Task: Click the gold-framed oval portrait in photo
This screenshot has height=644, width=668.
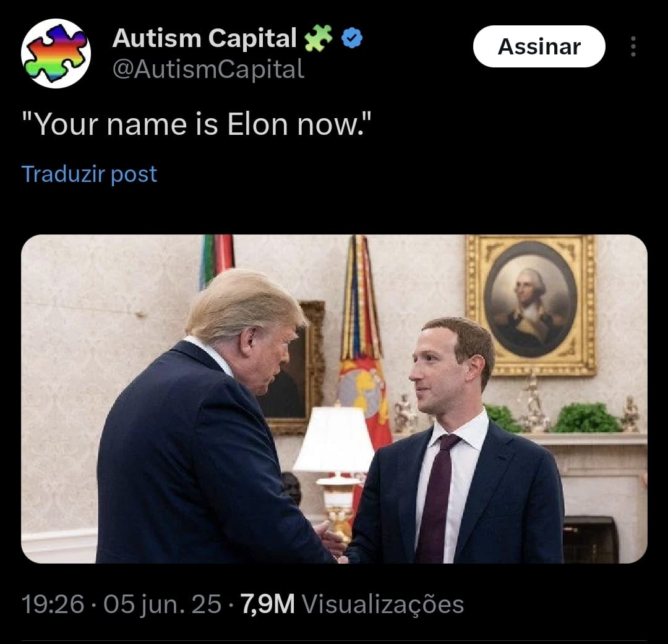Action: [x=531, y=306]
